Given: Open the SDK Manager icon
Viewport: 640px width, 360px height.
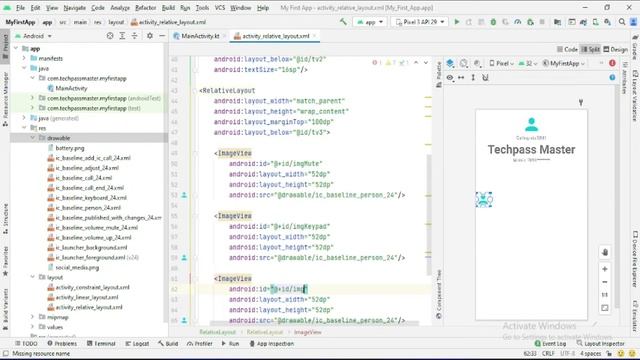Looking at the screenshot, I should pyautogui.click(x=608, y=22).
